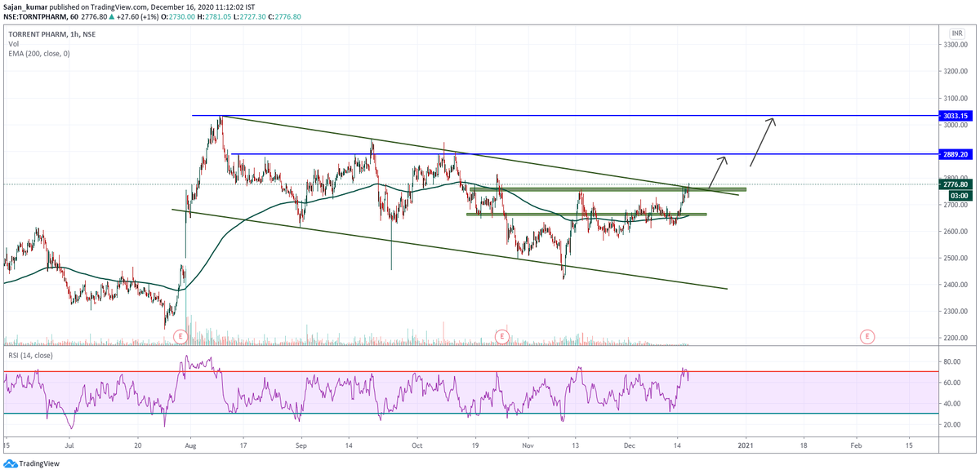This screenshot has width=980, height=474.
Task: Click the TradingView logo at bottom left
Action: [30, 463]
